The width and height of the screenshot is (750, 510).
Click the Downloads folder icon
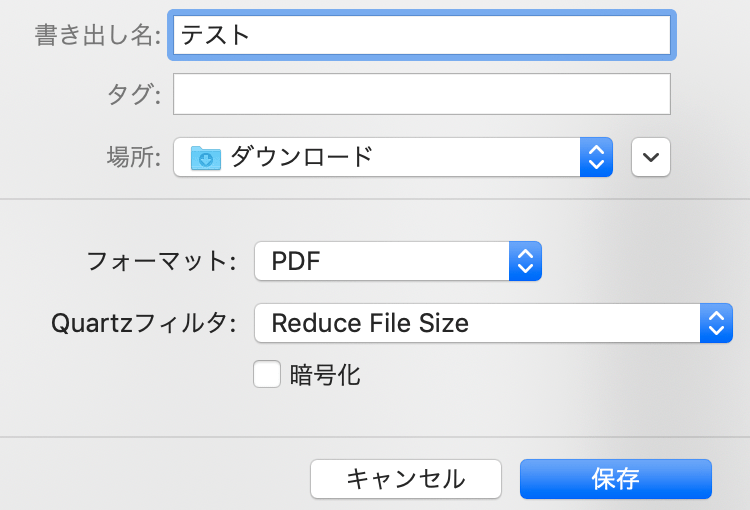pos(205,157)
